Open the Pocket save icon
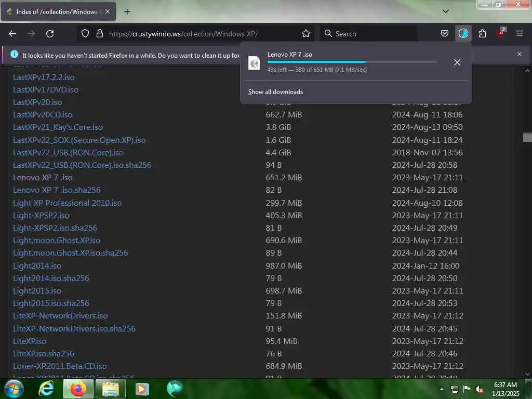Image resolution: width=532 pixels, height=399 pixels. [445, 34]
